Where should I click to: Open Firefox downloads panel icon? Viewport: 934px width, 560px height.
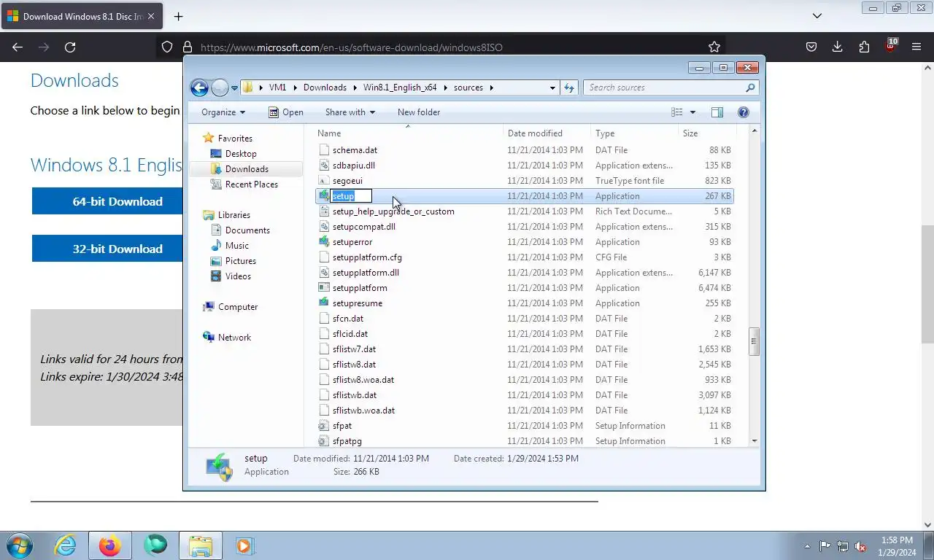click(838, 47)
